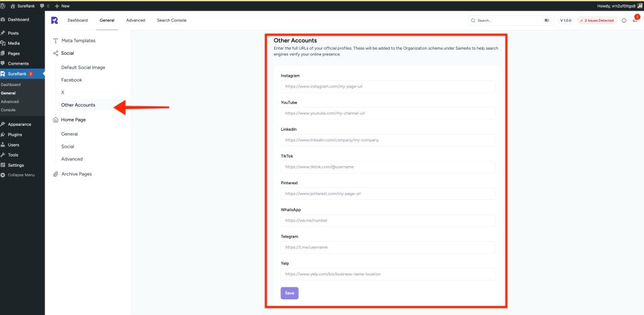Switch to the Advanced tab
Viewport: 644px width, 315px height.
[136, 20]
